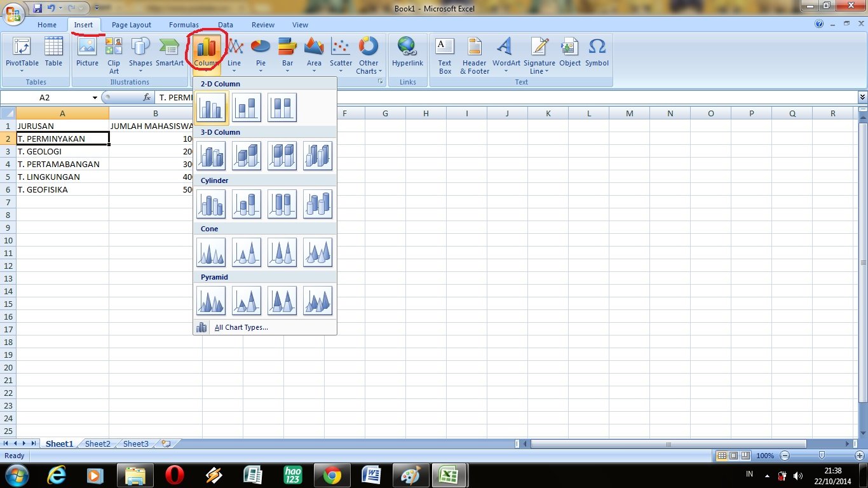Open the Pie chart dropdown
868x488 pixels.
(261, 55)
